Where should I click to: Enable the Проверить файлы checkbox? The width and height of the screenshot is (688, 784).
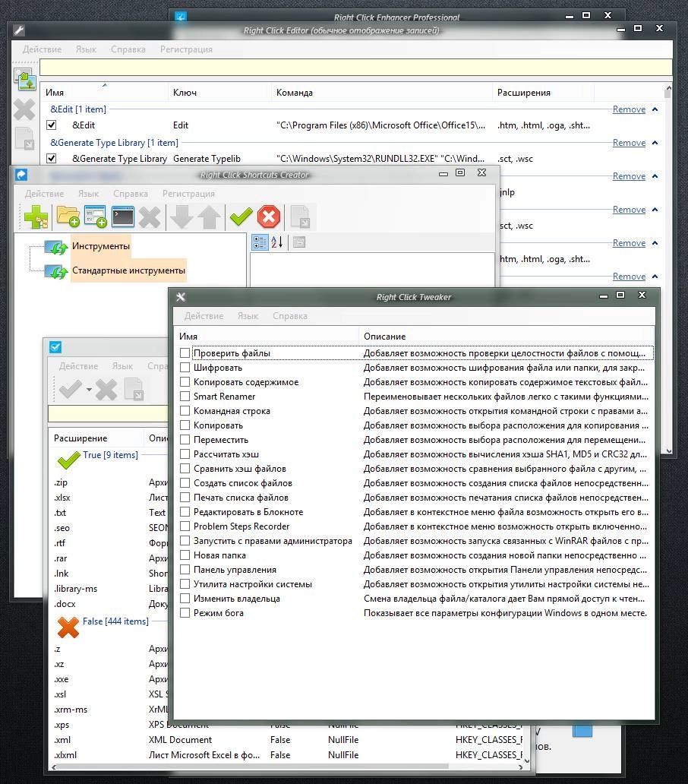[x=185, y=353]
